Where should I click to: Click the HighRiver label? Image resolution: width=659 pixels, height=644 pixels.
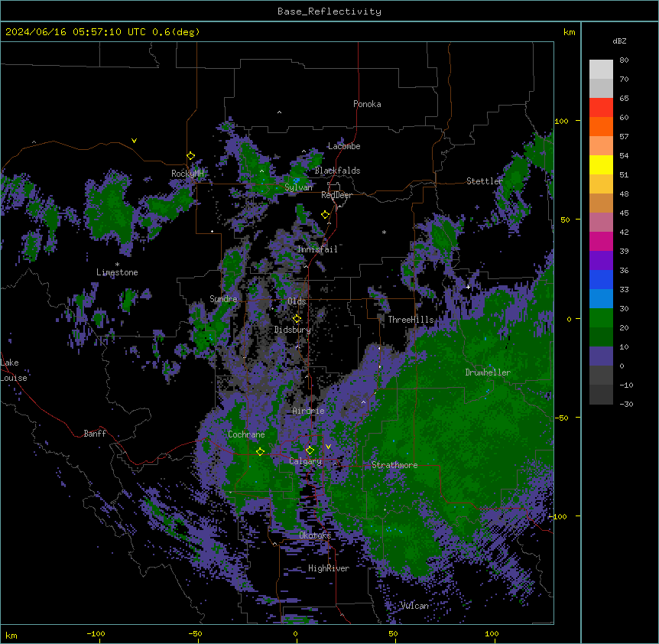click(329, 568)
